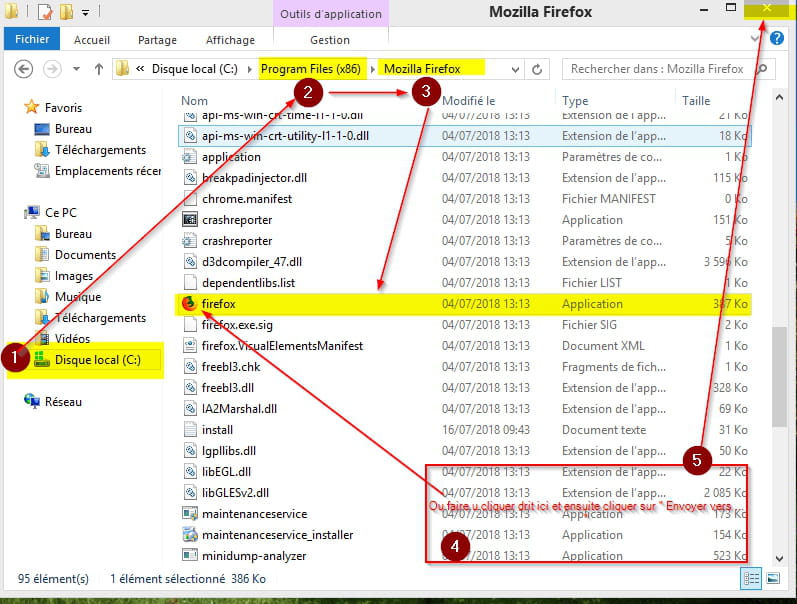Open the address bar history dropdown

pos(515,70)
